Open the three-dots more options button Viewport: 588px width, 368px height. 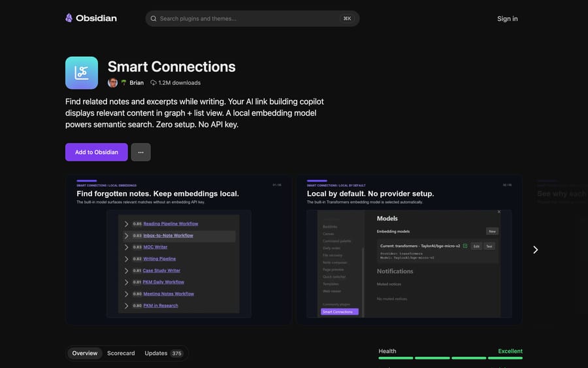(x=140, y=152)
